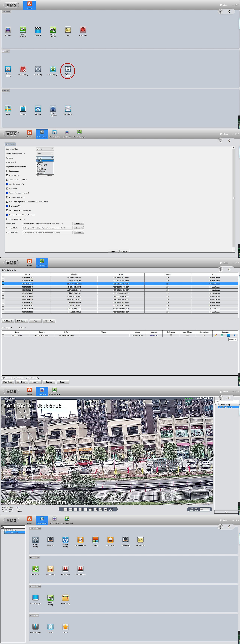The height and width of the screenshot is (644, 240).
Task: Open the Smart alert icon
Action: [x=35, y=569]
